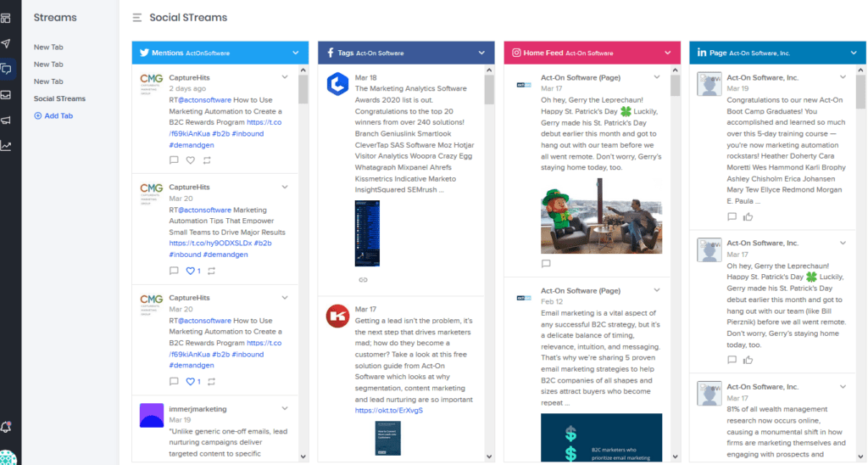Open the inbox tray sidebar icon
This screenshot has width=868, height=465.
(x=6, y=95)
